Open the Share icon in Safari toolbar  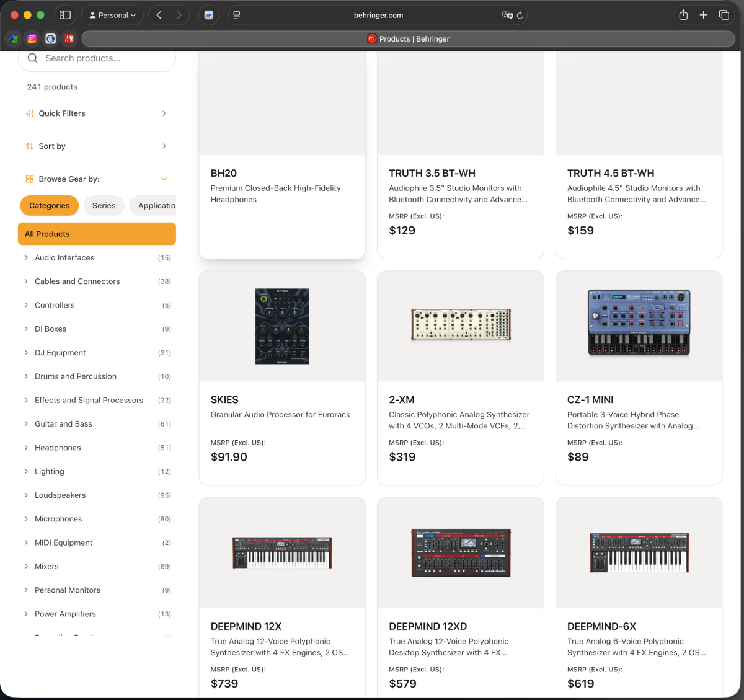point(683,15)
